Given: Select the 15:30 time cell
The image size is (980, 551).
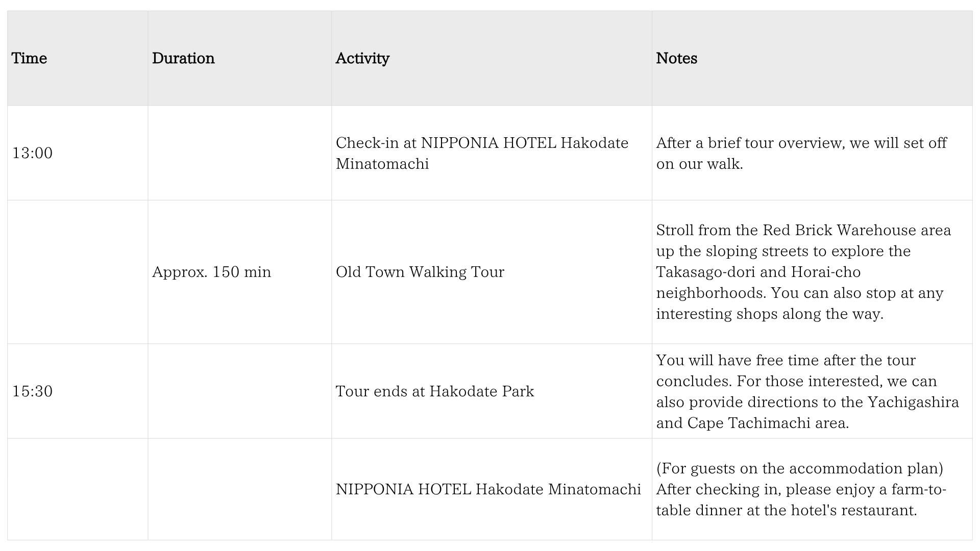Looking at the screenshot, I should click(32, 391).
